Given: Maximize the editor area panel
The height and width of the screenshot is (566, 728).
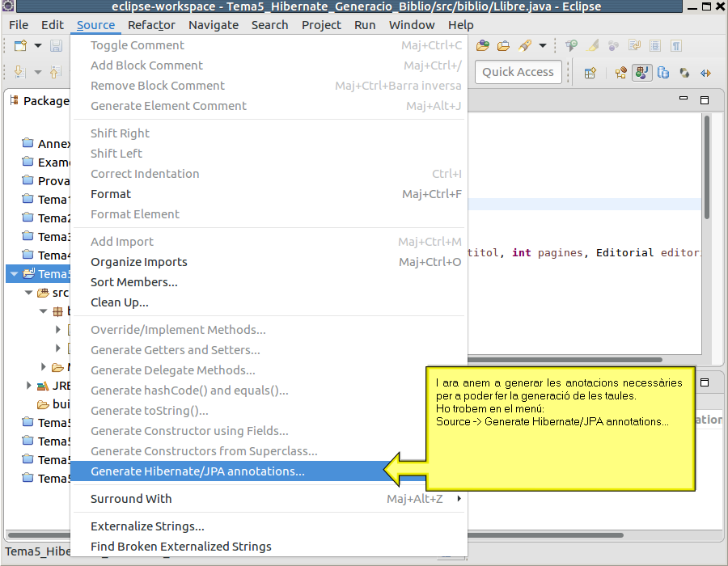Looking at the screenshot, I should pos(705,99).
